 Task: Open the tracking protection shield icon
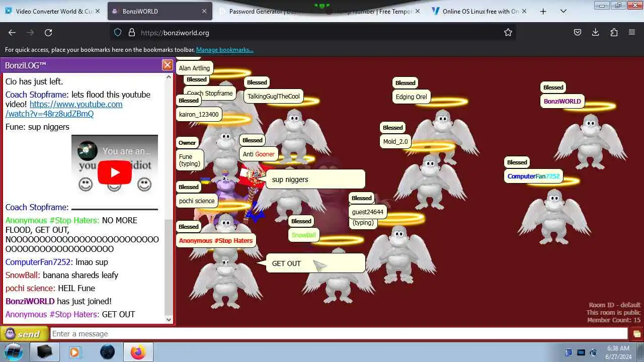click(x=118, y=32)
